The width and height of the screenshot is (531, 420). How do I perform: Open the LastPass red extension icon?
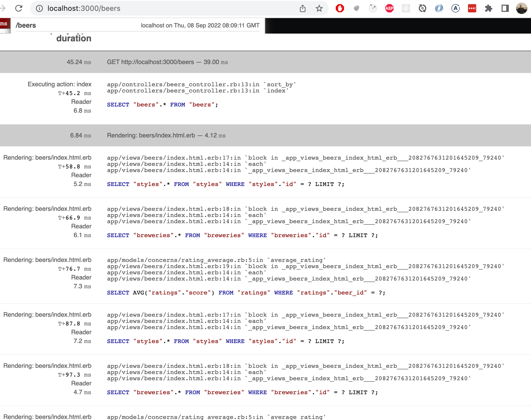(472, 9)
